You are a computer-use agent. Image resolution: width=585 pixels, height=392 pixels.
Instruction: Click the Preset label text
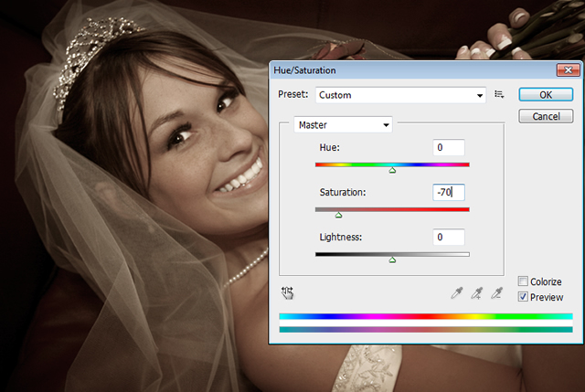point(293,94)
